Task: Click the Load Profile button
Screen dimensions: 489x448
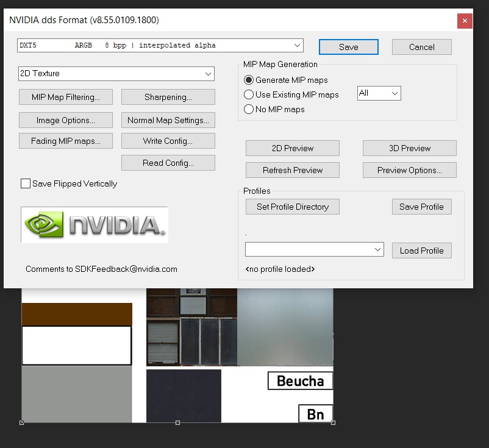Action: (422, 251)
